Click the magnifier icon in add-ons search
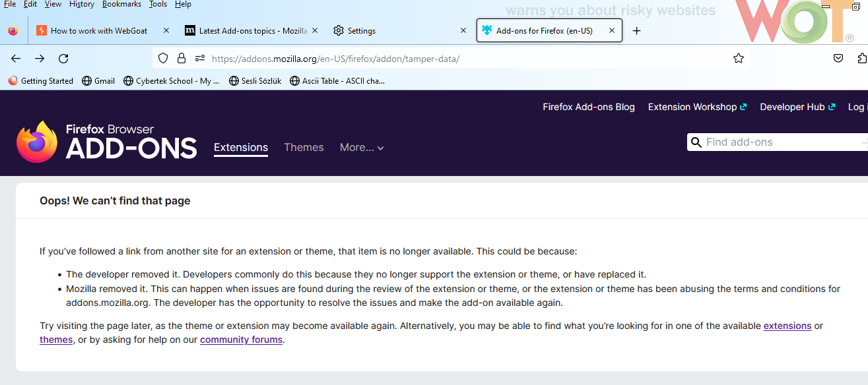 696,142
